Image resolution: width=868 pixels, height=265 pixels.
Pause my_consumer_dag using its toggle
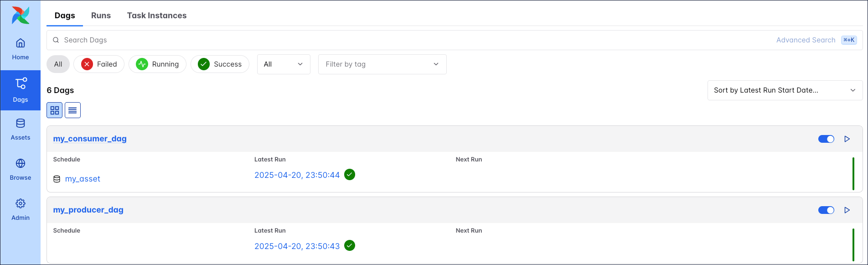point(826,139)
